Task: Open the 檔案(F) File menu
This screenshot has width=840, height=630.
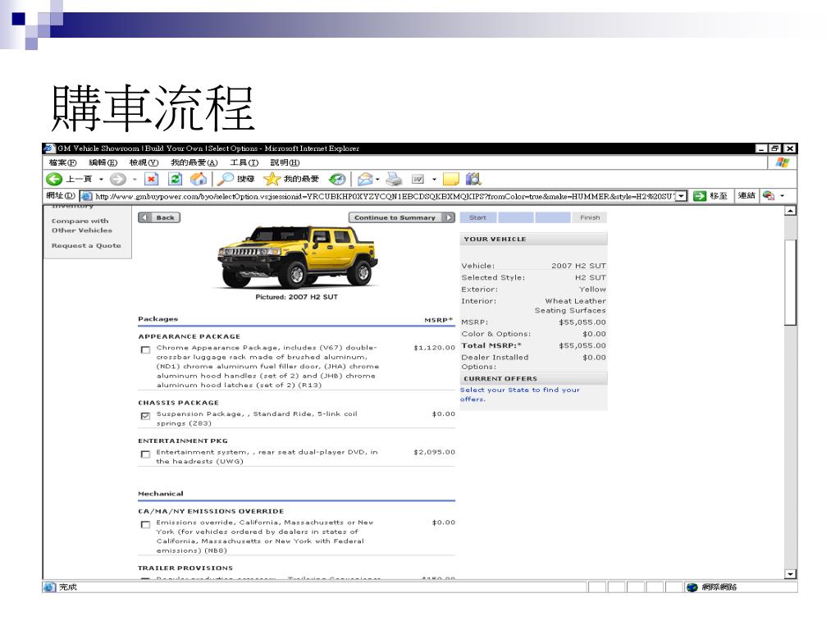Action: 62,163
